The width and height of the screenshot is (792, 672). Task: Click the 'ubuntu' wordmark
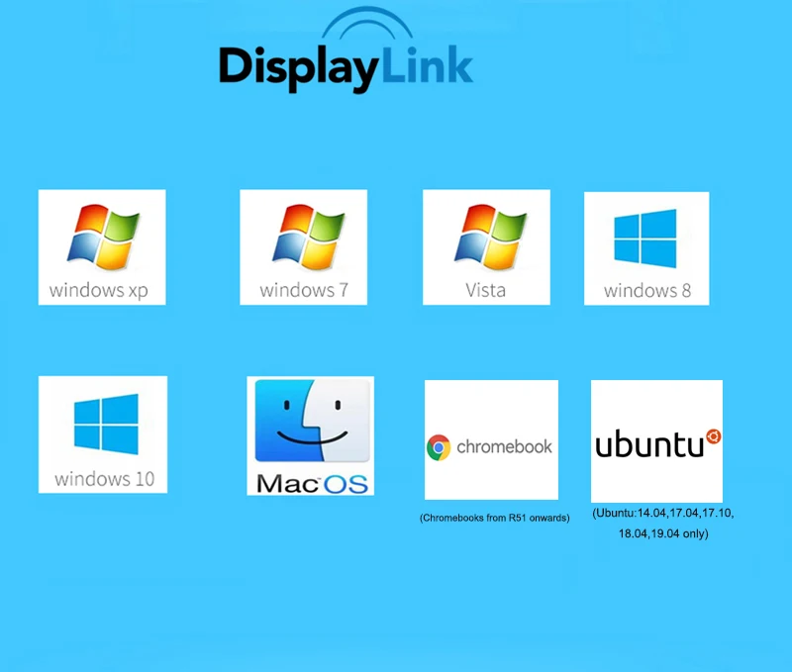[x=649, y=444]
